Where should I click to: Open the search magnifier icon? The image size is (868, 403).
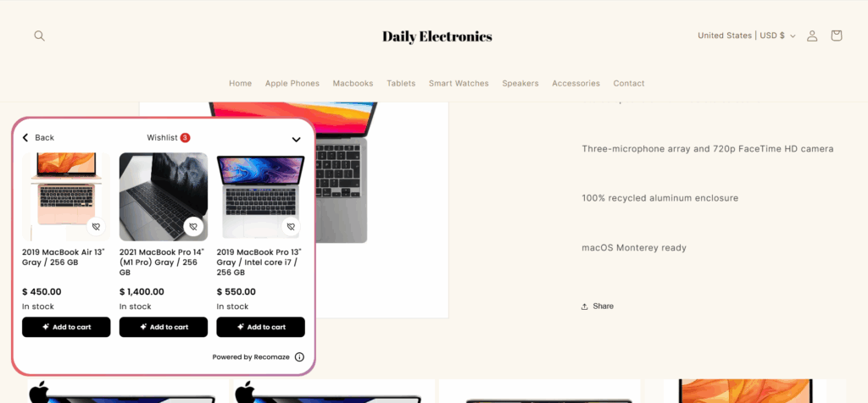[39, 36]
